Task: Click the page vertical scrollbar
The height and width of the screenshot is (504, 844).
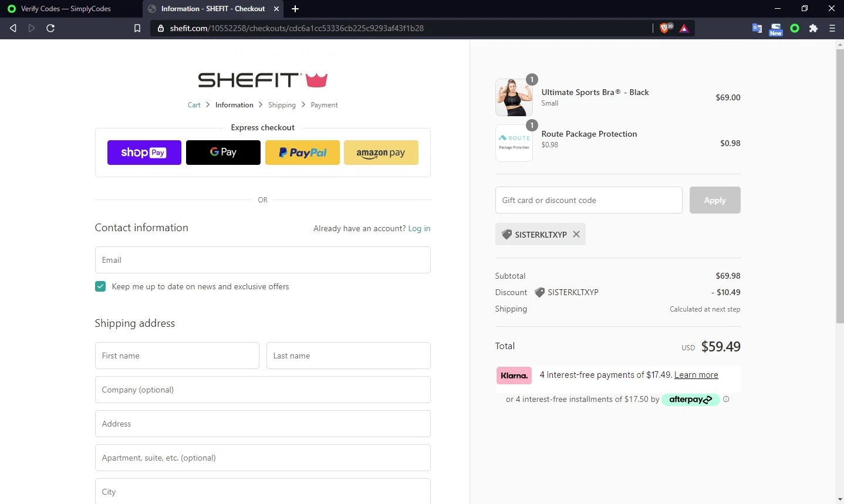Action: tap(839, 186)
